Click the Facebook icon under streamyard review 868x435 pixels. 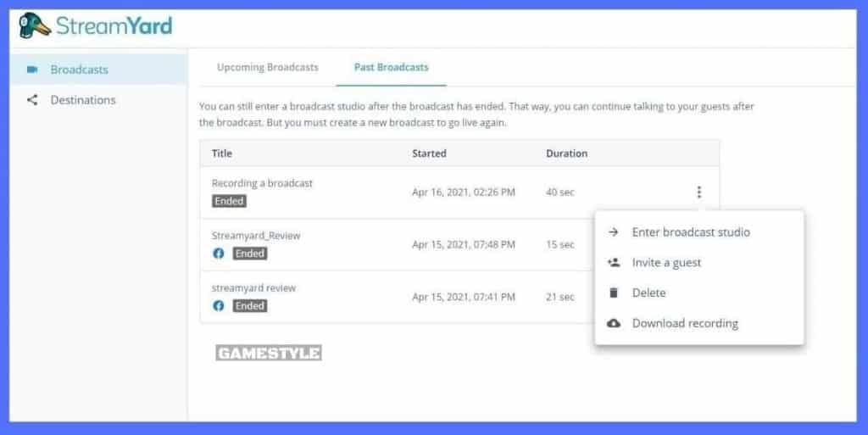coord(219,305)
